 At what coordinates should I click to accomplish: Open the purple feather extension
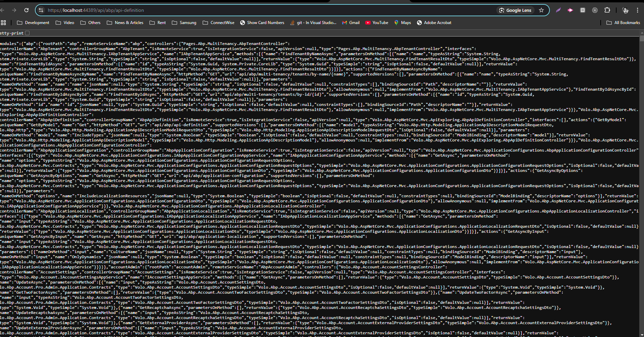tap(558, 10)
